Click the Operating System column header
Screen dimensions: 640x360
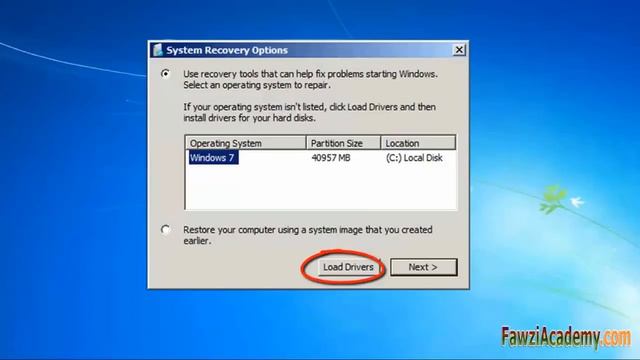[246, 143]
